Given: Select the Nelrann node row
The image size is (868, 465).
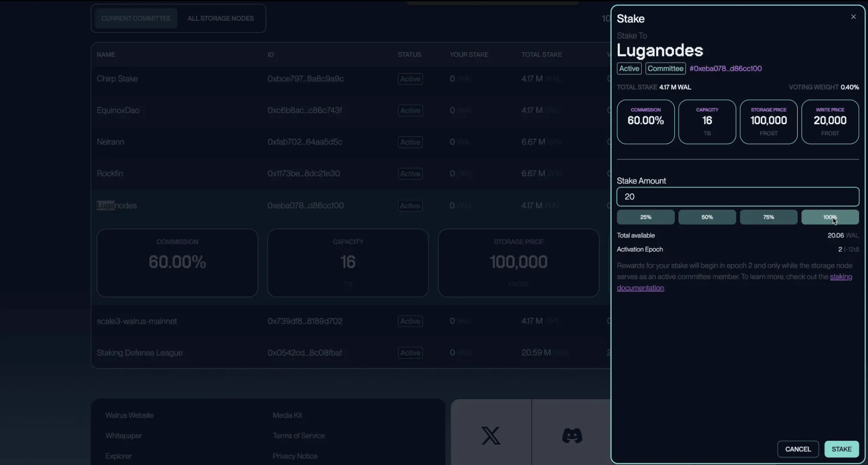Looking at the screenshot, I should tap(350, 142).
